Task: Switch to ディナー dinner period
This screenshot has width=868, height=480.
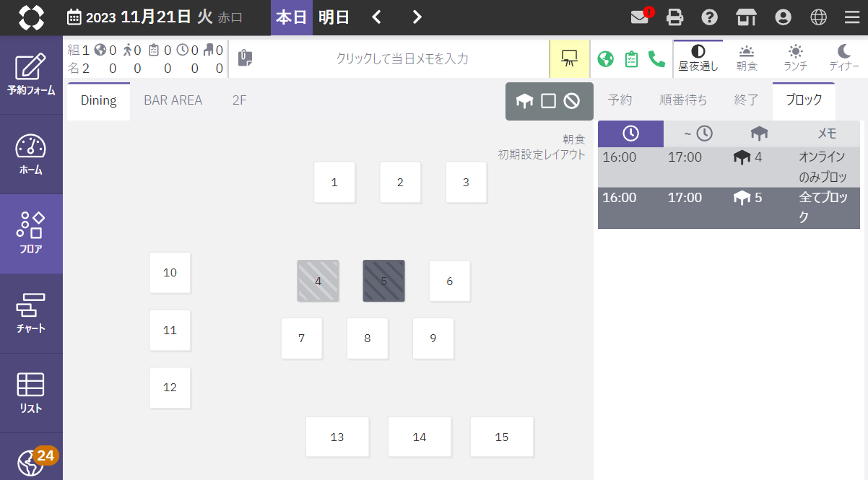Action: tap(843, 58)
